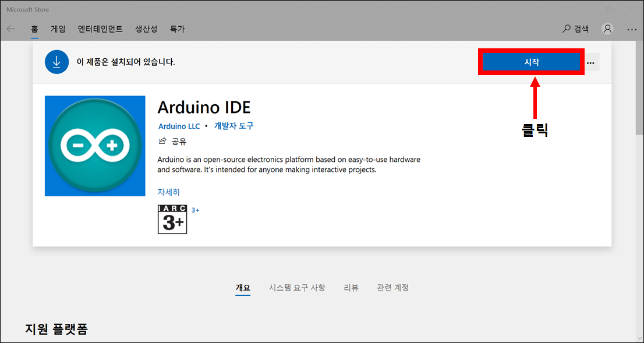
Task: Click the 자세히 link
Action: (x=169, y=192)
